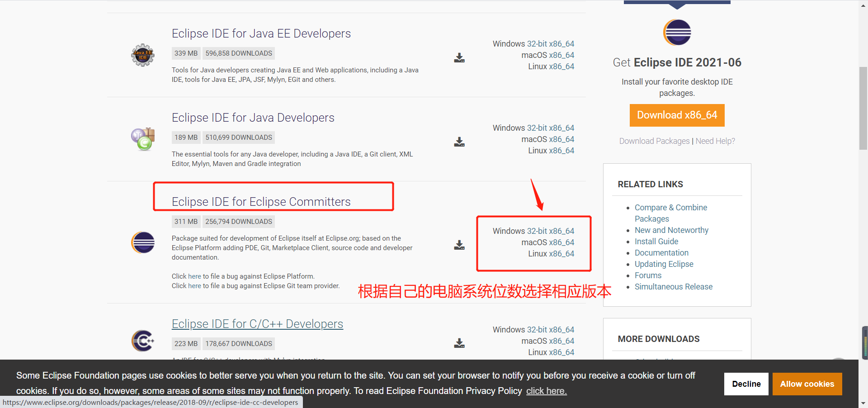
Task: Download C/C++ Linux x86_64 build
Action: 561,352
